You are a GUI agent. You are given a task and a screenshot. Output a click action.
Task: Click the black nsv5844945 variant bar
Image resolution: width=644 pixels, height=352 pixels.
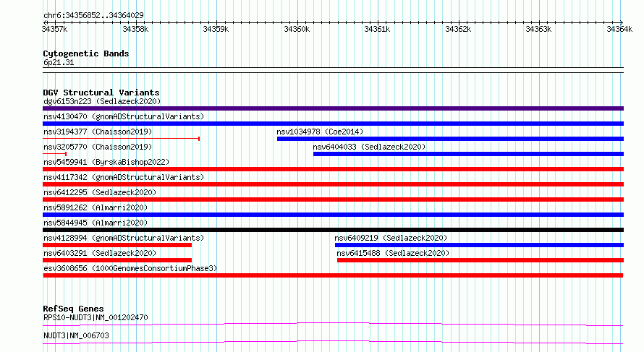tap(333, 230)
